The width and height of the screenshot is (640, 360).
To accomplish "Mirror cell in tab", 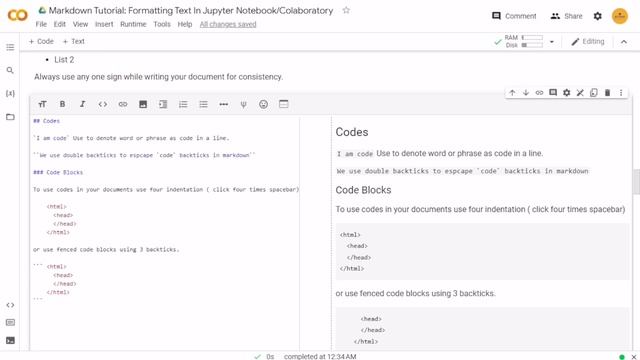I will [594, 93].
